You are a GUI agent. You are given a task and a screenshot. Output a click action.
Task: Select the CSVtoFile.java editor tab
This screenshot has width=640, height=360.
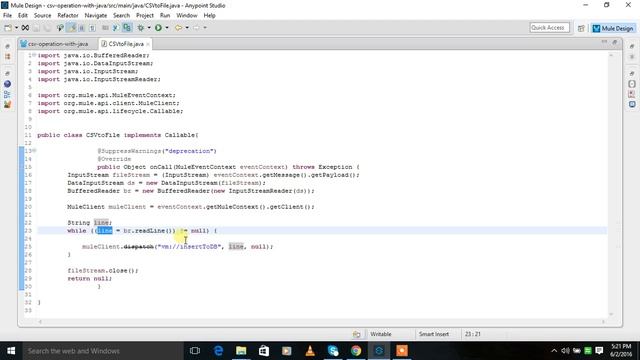point(125,44)
